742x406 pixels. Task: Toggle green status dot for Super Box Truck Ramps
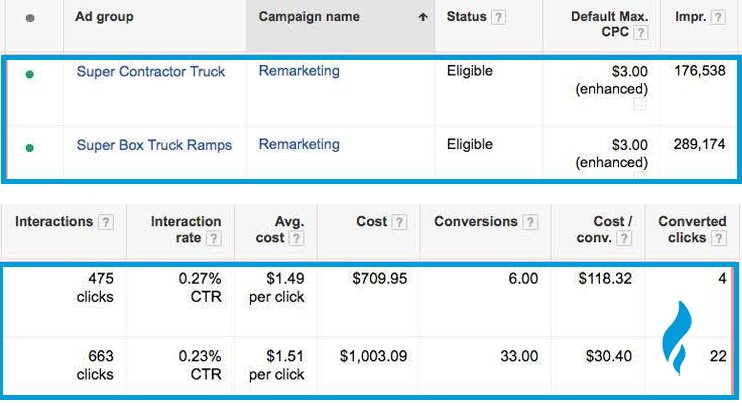point(29,147)
